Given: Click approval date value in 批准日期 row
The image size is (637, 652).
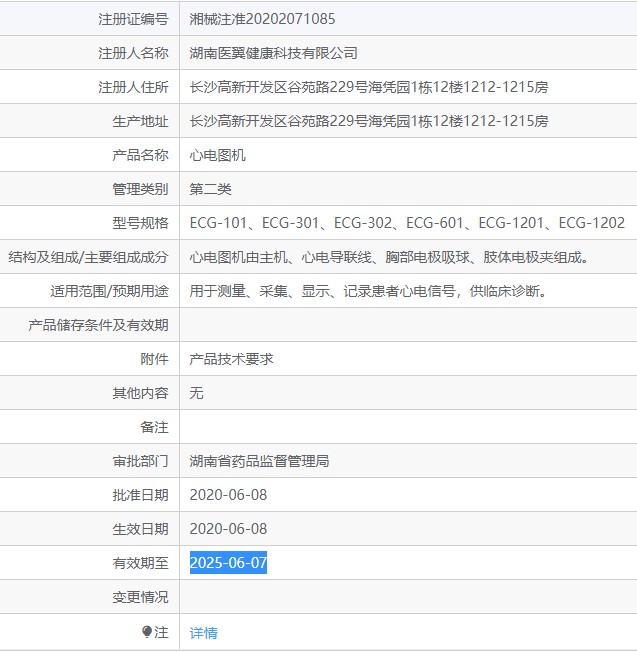Looking at the screenshot, I should click(228, 495).
